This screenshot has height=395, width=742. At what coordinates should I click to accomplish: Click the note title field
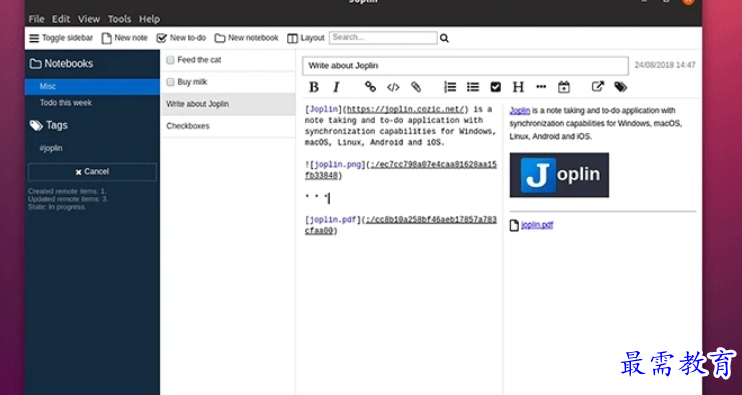tap(466, 66)
